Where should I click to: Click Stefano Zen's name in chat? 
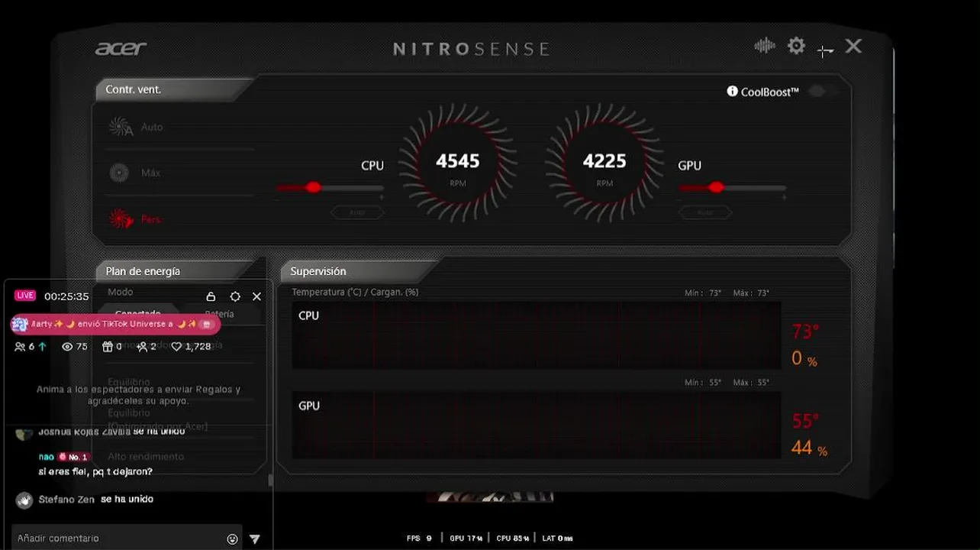[x=66, y=500]
